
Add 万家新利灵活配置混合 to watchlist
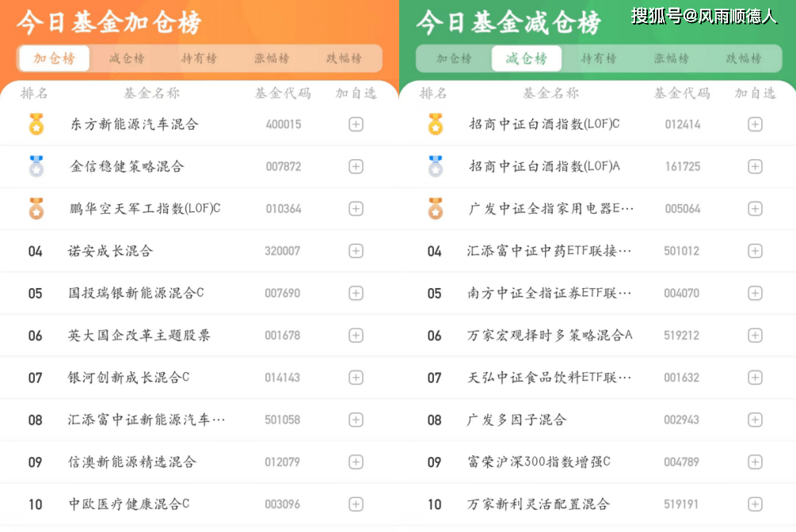pos(755,504)
